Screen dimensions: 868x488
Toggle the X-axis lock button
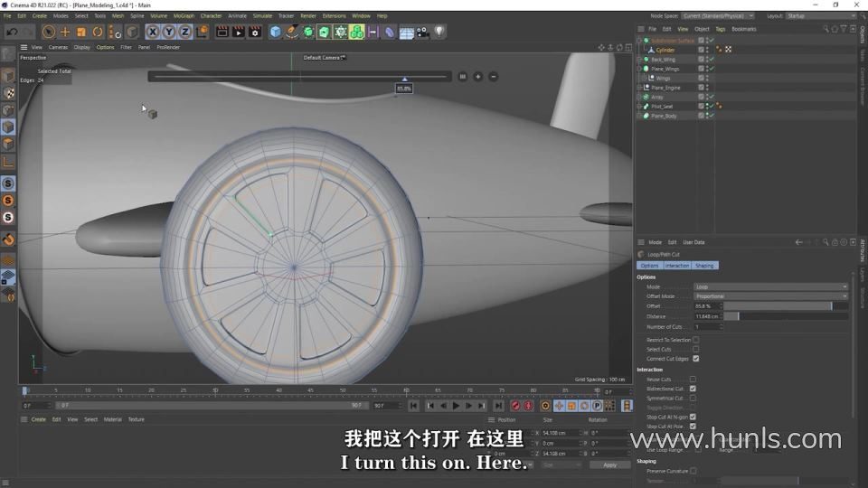click(151, 32)
